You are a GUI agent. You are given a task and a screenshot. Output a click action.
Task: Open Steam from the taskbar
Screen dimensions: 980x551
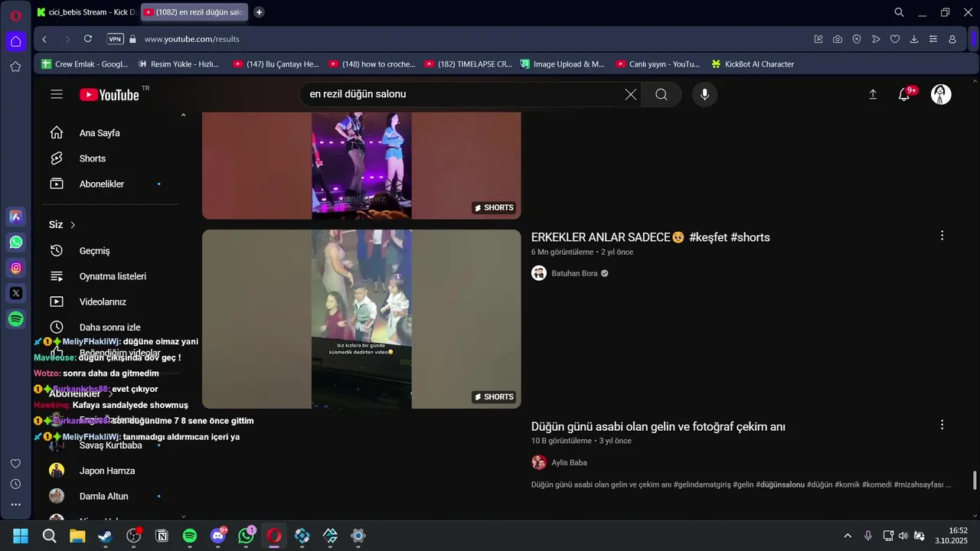click(x=106, y=536)
